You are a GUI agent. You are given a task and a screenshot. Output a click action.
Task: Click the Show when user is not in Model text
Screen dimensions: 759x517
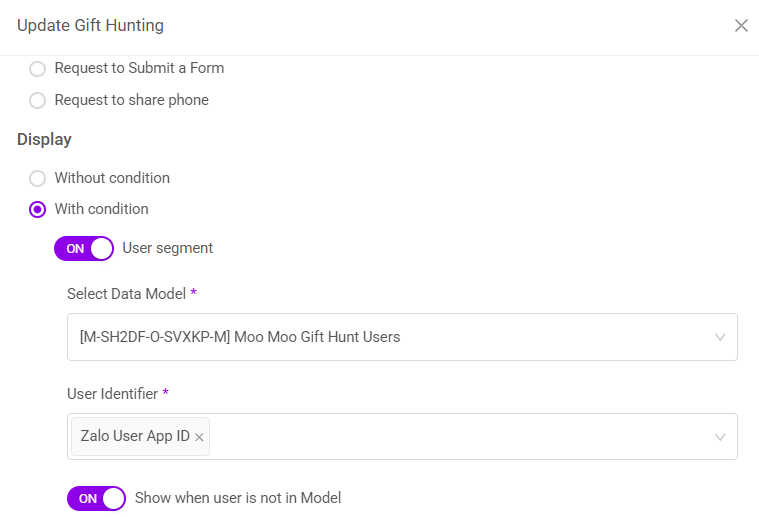pyautogui.click(x=237, y=498)
